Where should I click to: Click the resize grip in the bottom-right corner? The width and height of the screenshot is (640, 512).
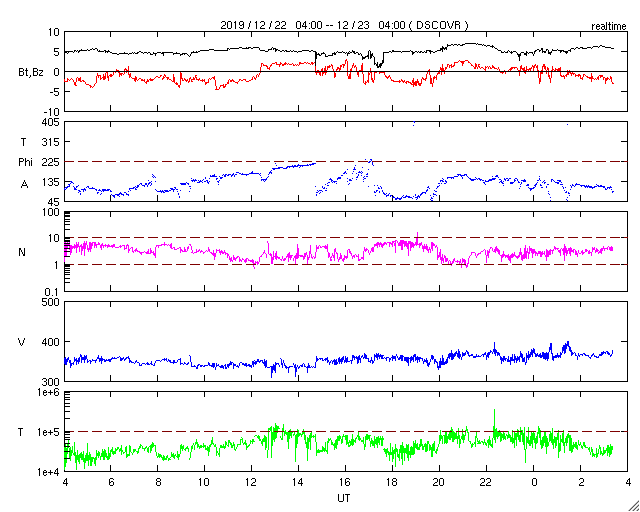tap(633, 506)
